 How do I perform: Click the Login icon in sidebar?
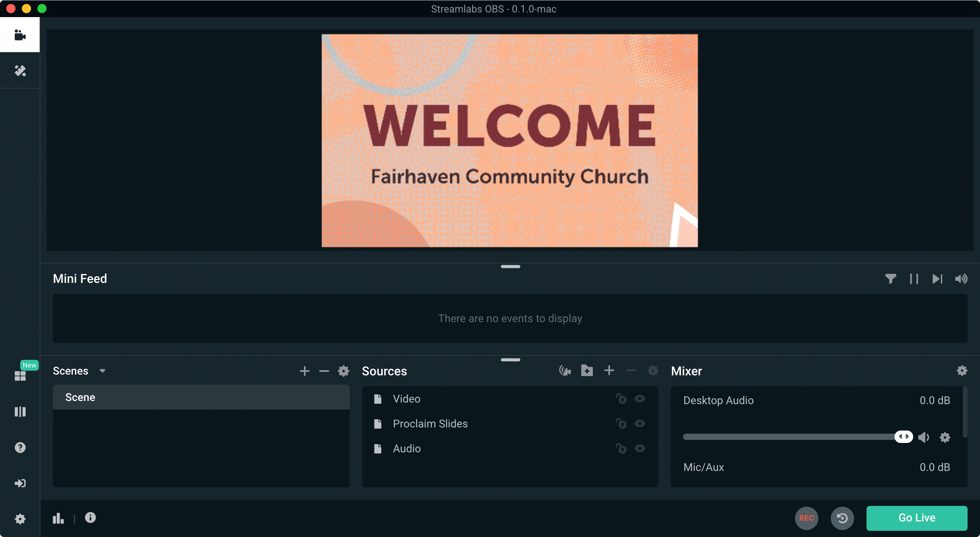[20, 483]
